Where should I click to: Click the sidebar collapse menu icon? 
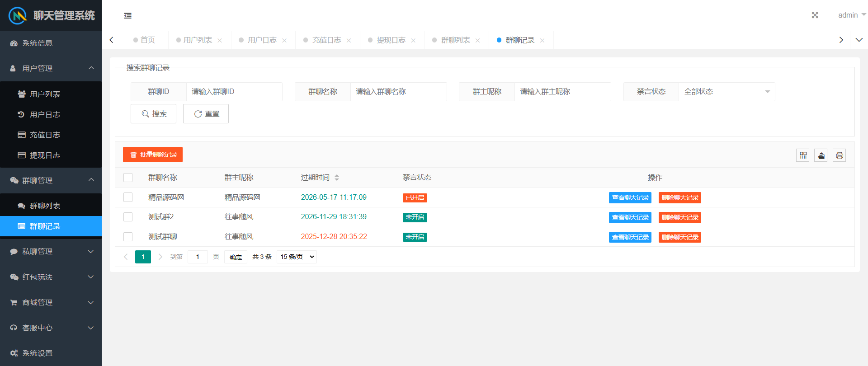tap(128, 16)
